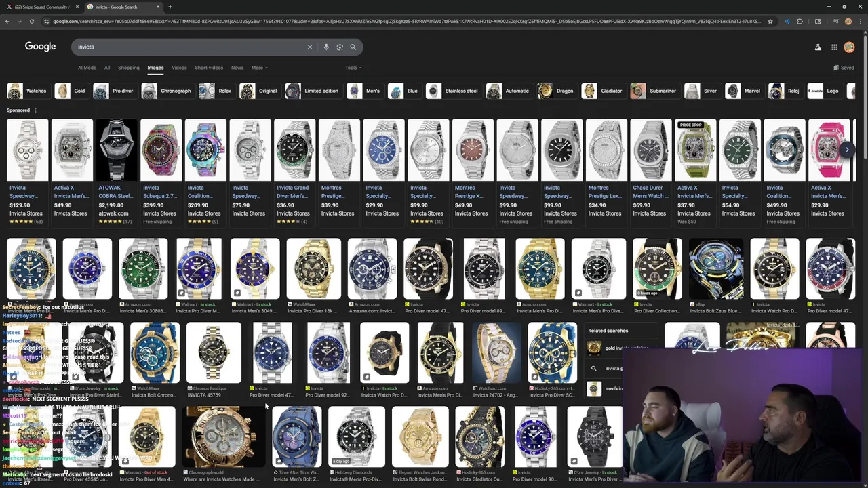Select the Chronograph filter chip
Image resolution: width=868 pixels, height=488 pixels.
(167, 91)
